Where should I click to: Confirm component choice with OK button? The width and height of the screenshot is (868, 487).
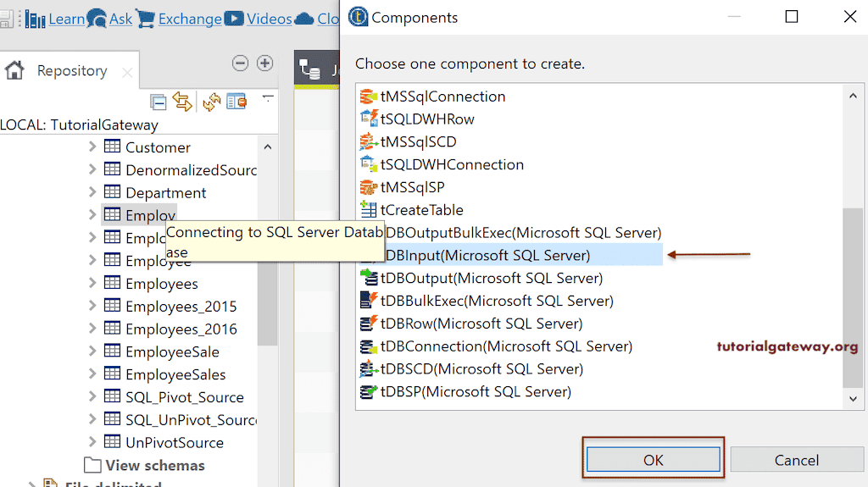654,460
